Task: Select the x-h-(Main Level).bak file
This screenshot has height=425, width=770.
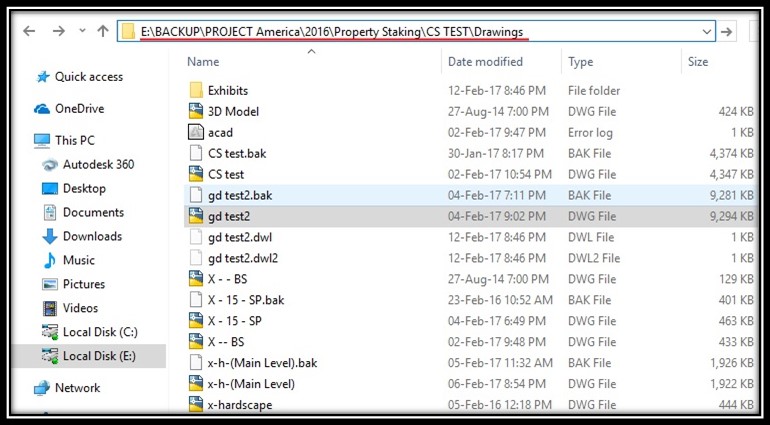Action: pos(262,363)
